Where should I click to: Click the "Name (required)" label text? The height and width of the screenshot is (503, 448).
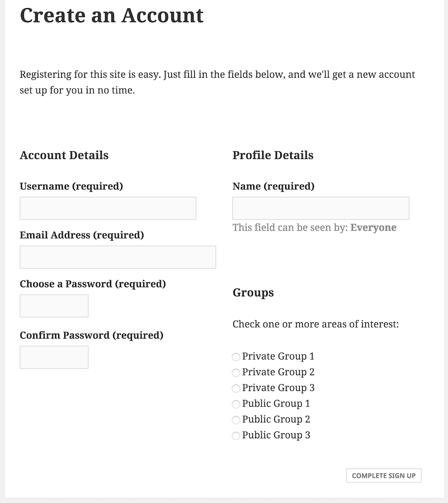click(273, 186)
